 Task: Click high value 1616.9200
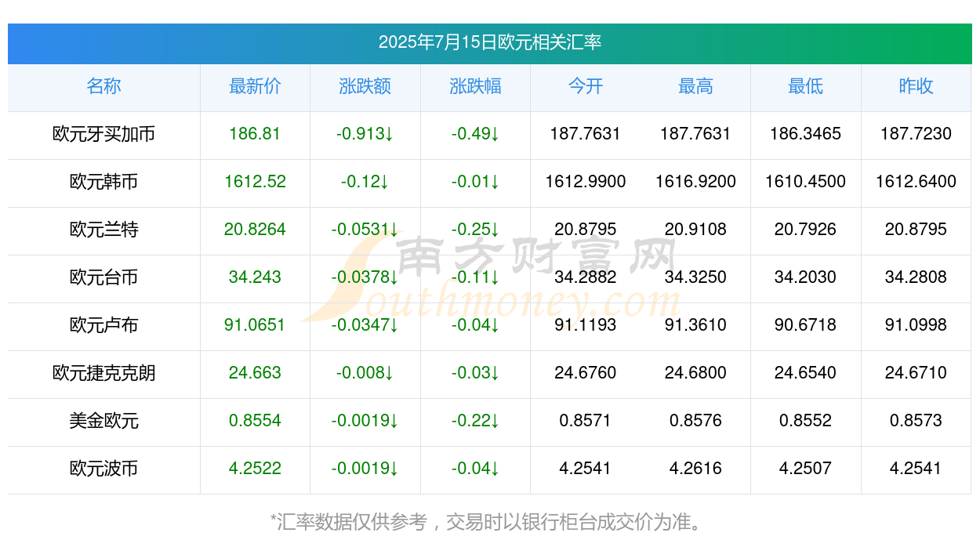pos(695,182)
